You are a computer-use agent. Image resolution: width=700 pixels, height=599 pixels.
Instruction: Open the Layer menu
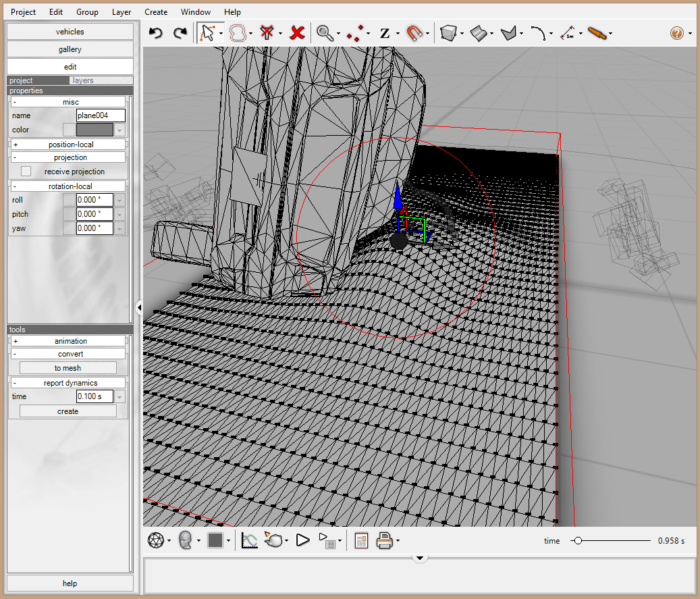click(x=122, y=12)
